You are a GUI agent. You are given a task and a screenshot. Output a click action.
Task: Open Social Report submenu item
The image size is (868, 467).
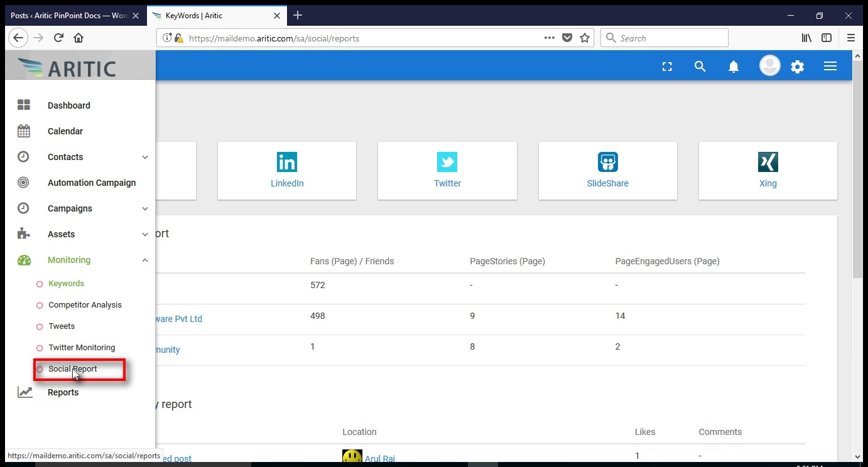tap(72, 369)
